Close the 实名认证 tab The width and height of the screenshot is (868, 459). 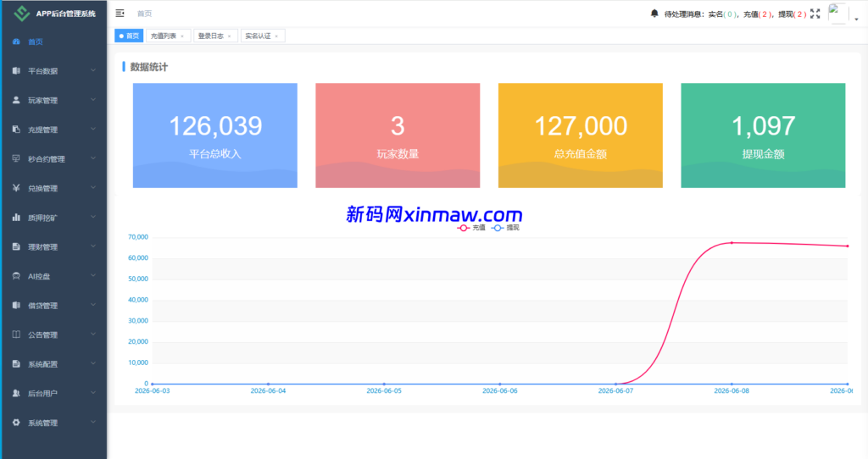click(x=276, y=36)
